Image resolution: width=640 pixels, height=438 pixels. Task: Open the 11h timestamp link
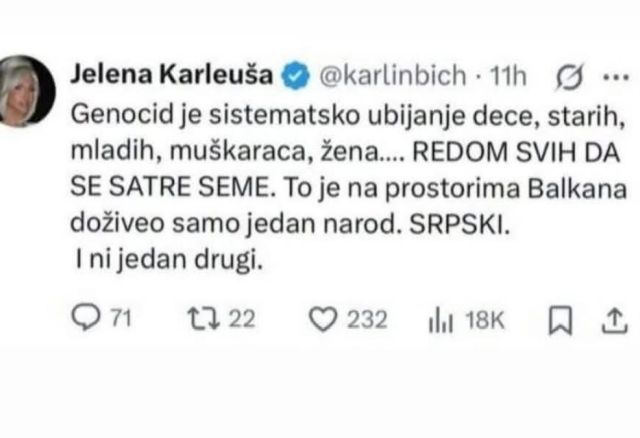coord(508,76)
